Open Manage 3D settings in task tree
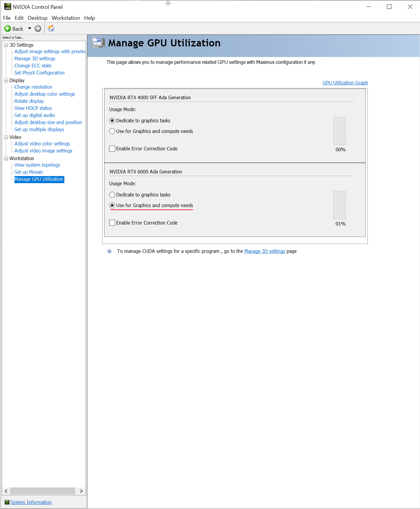The width and height of the screenshot is (420, 509). pos(35,58)
